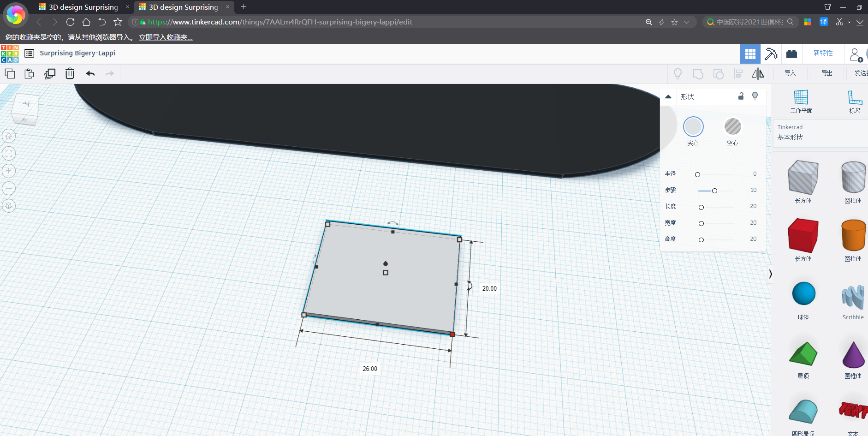Click the browser downloads arrow icon

tap(860, 22)
